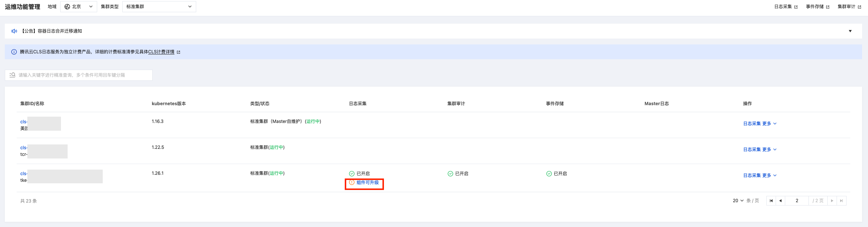This screenshot has width=868, height=227.
Task: Expand the announcement banner triangle
Action: click(850, 31)
